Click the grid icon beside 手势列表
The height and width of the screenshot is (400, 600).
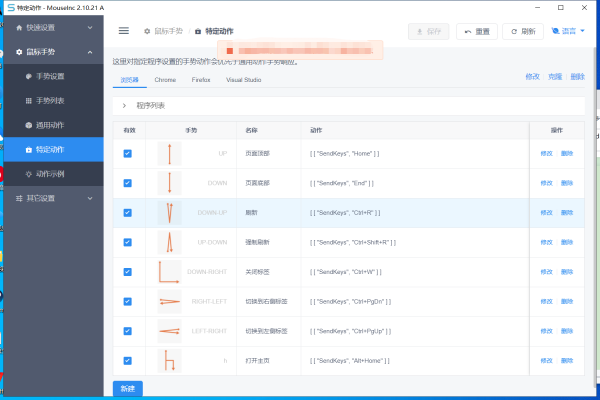29,101
